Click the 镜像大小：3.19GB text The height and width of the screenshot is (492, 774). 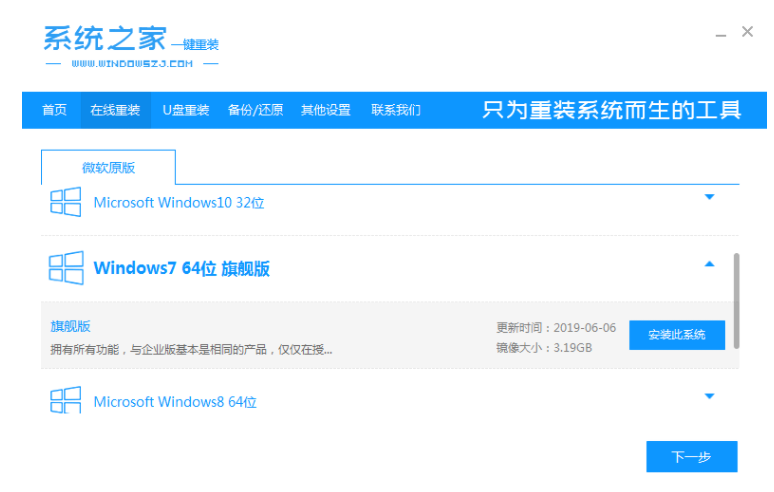pyautogui.click(x=544, y=348)
